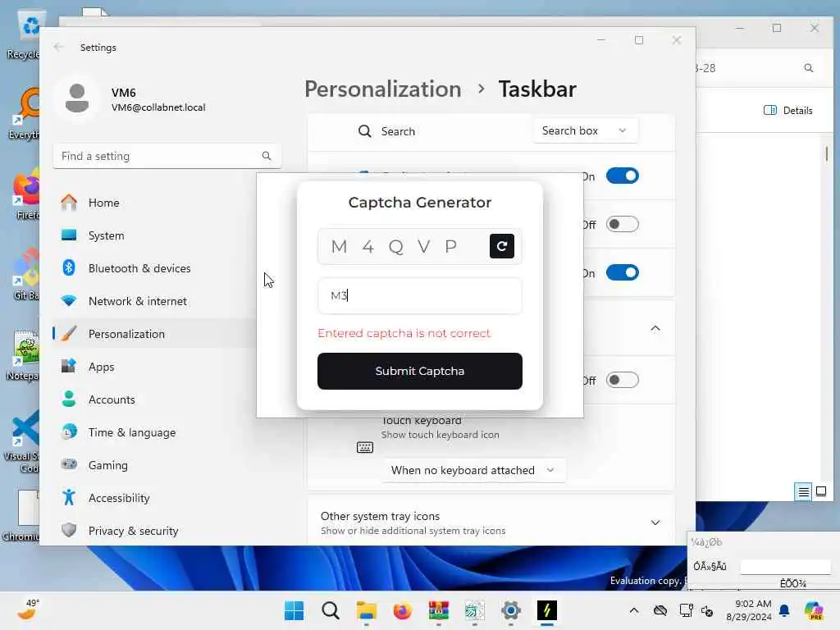Click the display tray icon
840x630 pixels.
point(686,610)
